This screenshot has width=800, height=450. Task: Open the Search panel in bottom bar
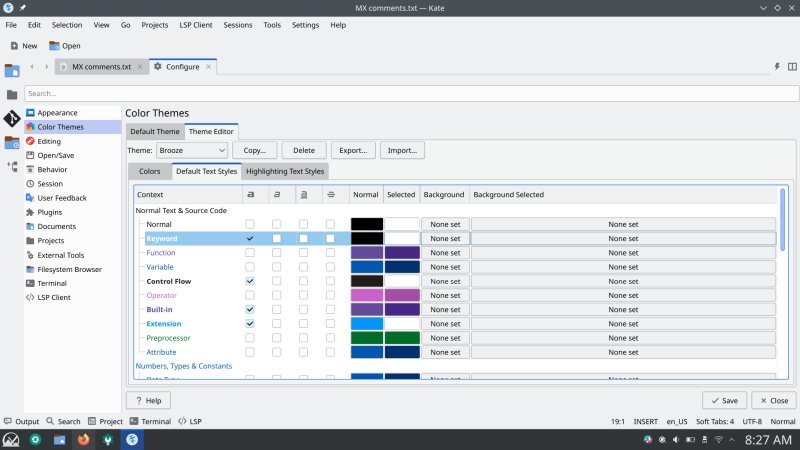coord(62,422)
